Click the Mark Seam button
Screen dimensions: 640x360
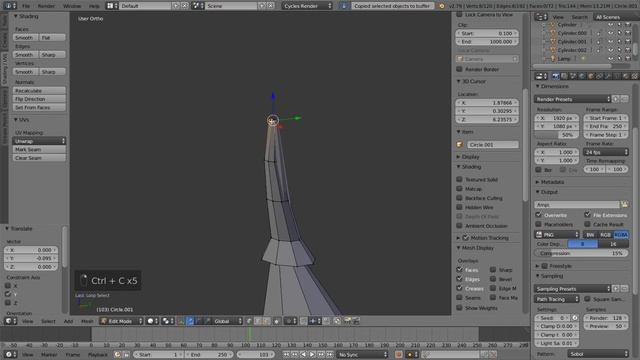tap(39, 149)
